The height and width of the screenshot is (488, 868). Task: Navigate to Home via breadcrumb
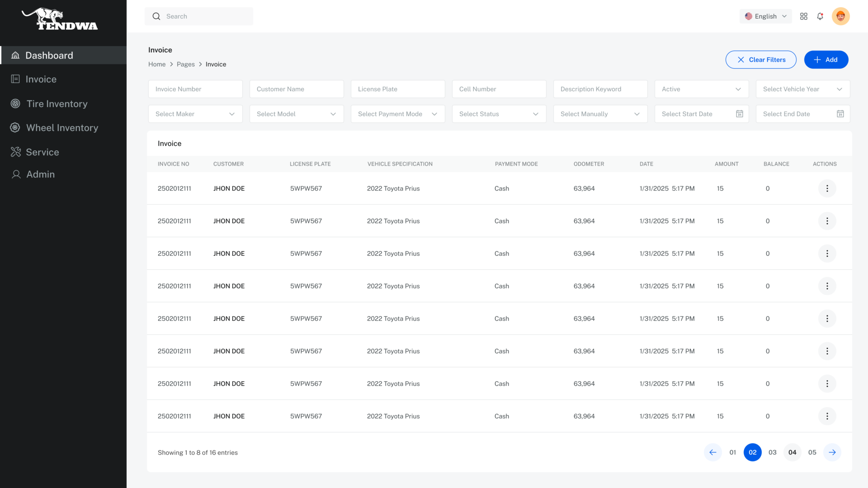coord(157,64)
